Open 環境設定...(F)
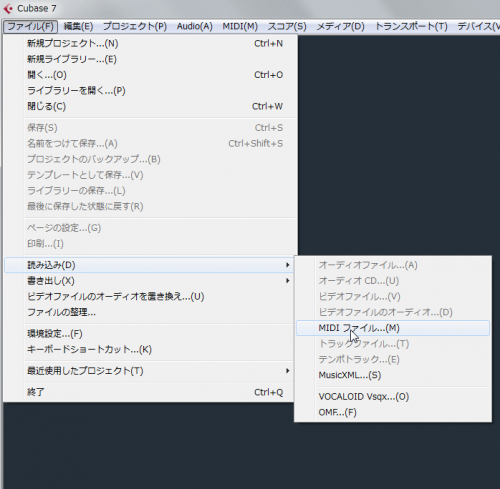This screenshot has width=500, height=489. pos(150,333)
